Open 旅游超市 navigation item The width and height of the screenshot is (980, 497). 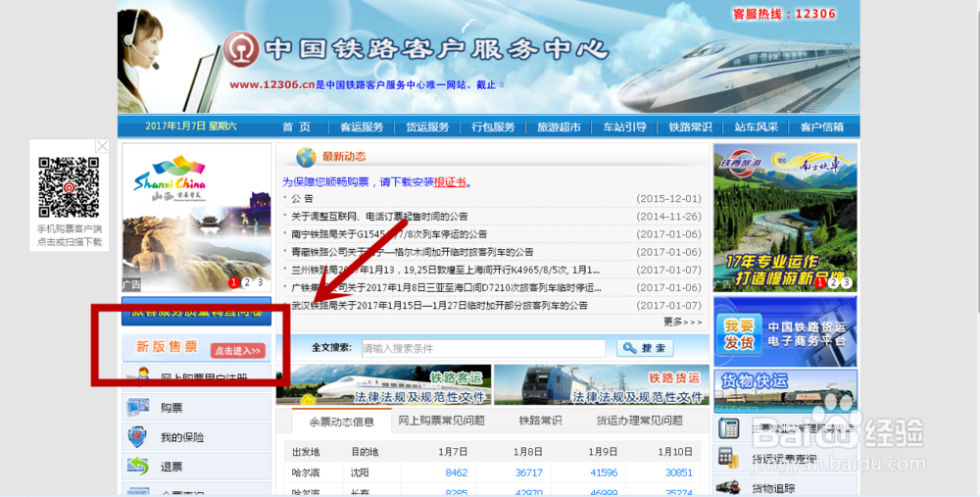point(559,126)
